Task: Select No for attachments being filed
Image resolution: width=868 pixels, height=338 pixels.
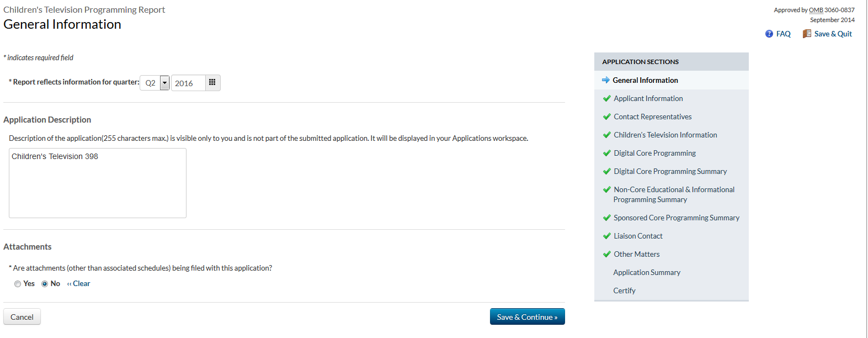Action: tap(45, 284)
